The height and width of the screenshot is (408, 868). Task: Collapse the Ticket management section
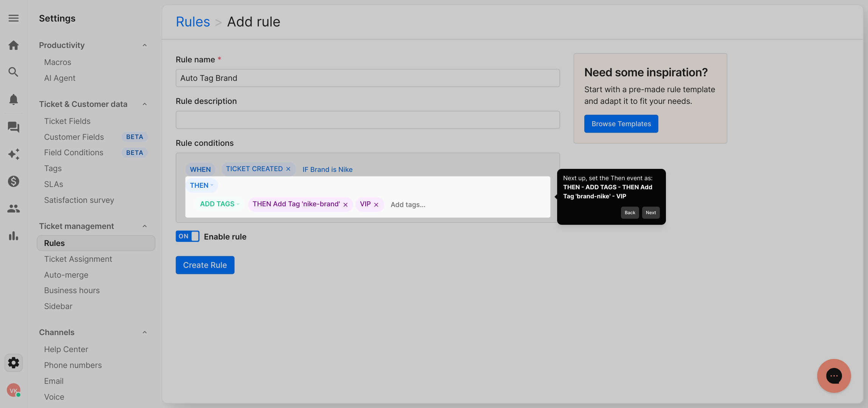coord(145,226)
